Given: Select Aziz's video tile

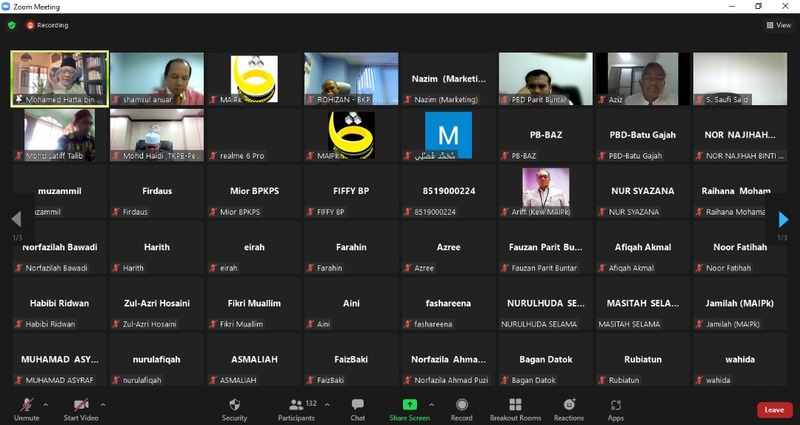Looking at the screenshot, I should (x=643, y=79).
